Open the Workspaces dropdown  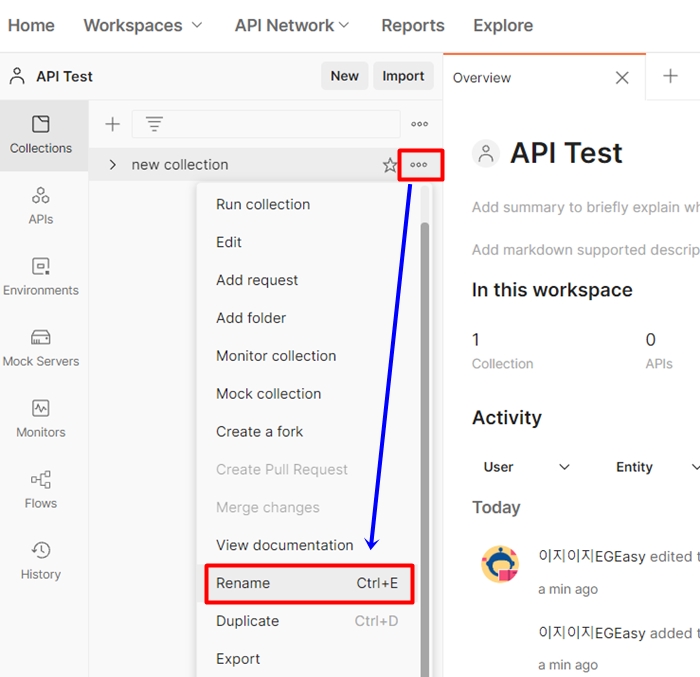tap(143, 25)
